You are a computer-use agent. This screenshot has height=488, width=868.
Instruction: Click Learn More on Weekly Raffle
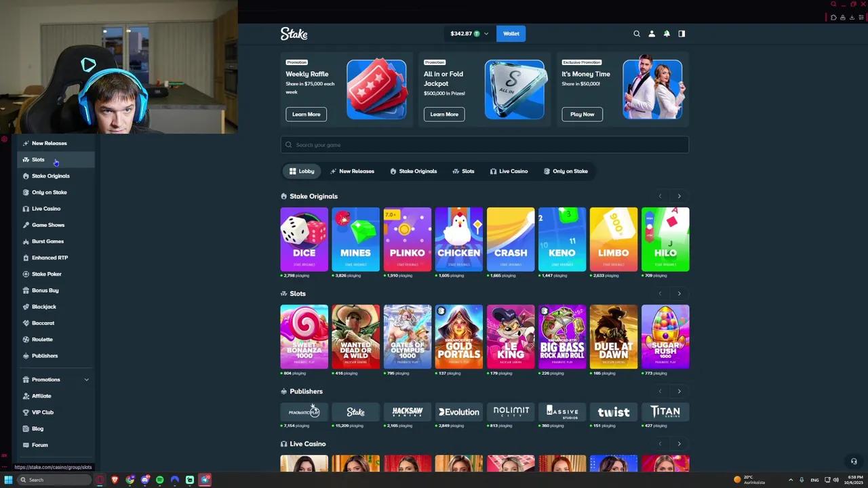[x=307, y=115]
